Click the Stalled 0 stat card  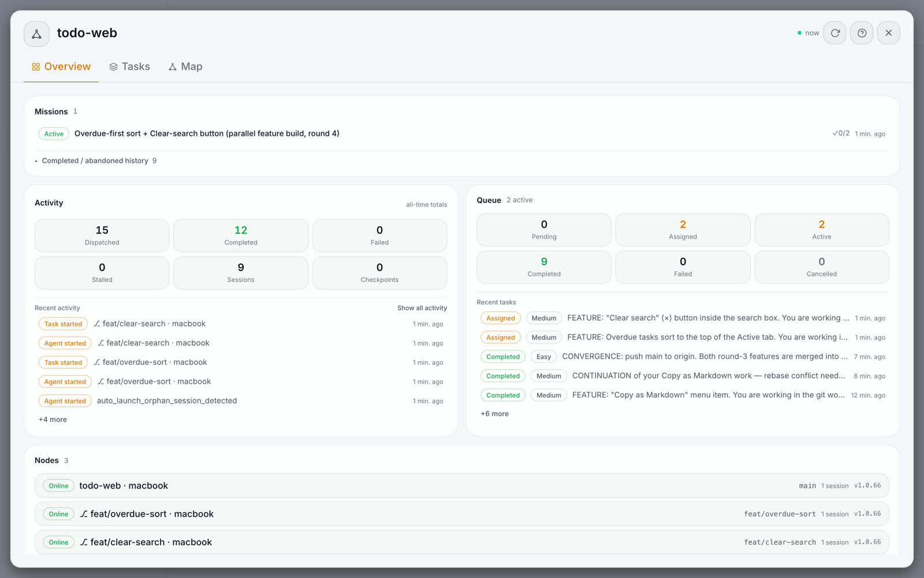102,273
